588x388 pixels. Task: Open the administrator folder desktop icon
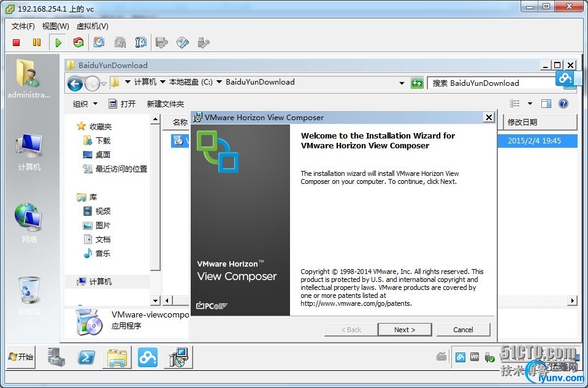click(29, 79)
